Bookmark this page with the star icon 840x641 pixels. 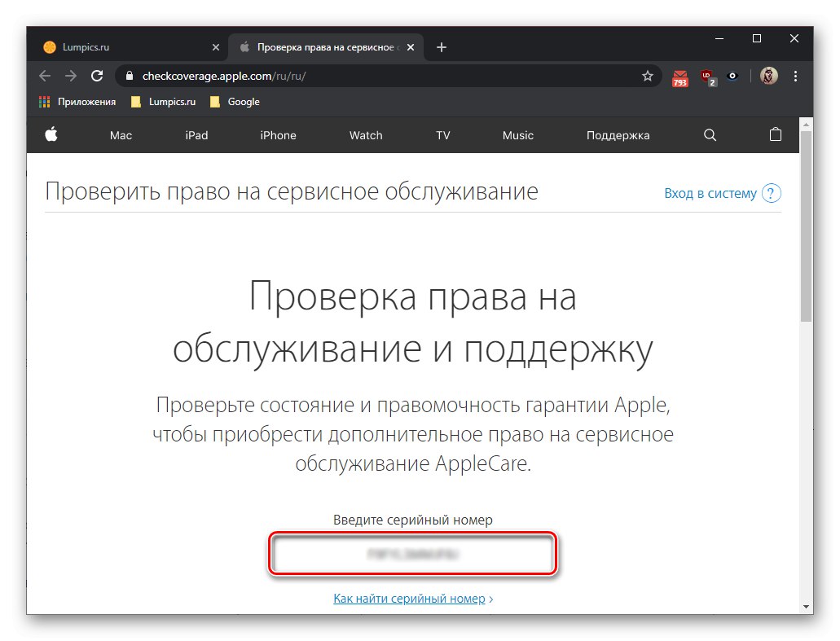pos(648,76)
